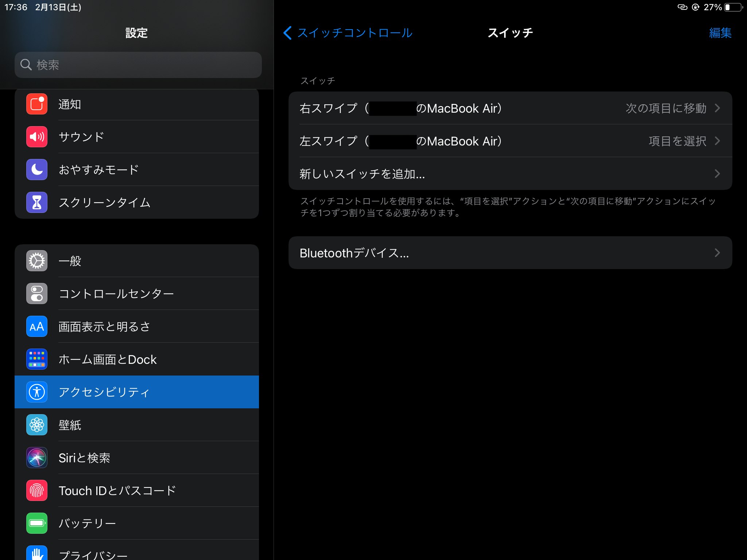Tap the red Notifications (通知) icon
The width and height of the screenshot is (747, 560).
click(37, 104)
